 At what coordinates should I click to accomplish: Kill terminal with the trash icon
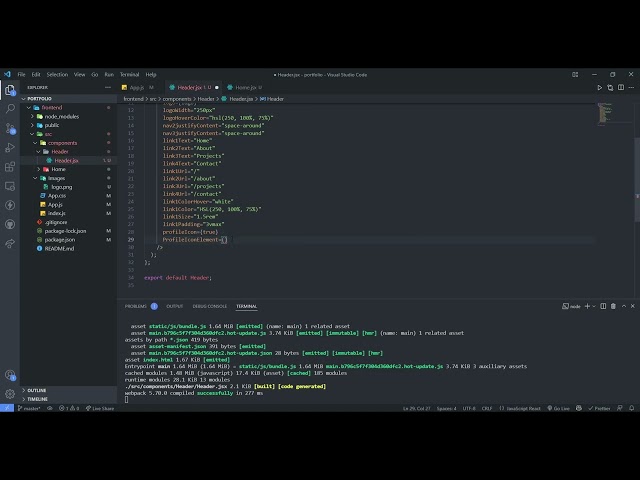(613, 306)
